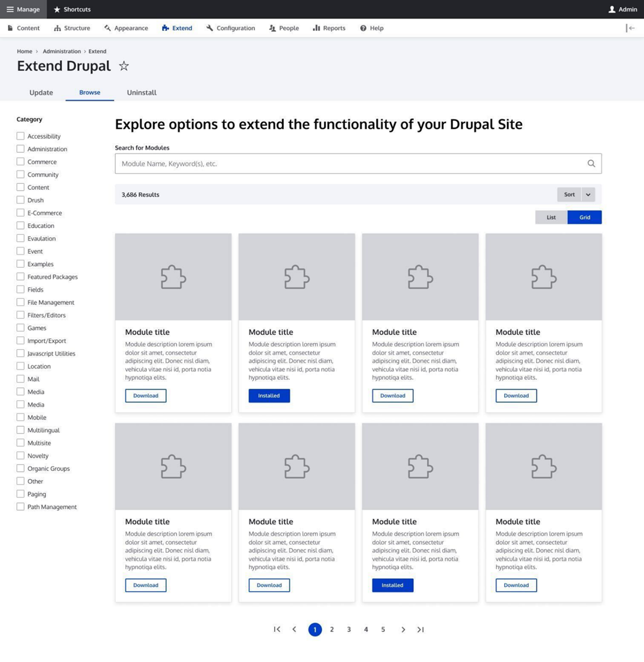
Task: Switch to List view
Action: (551, 217)
